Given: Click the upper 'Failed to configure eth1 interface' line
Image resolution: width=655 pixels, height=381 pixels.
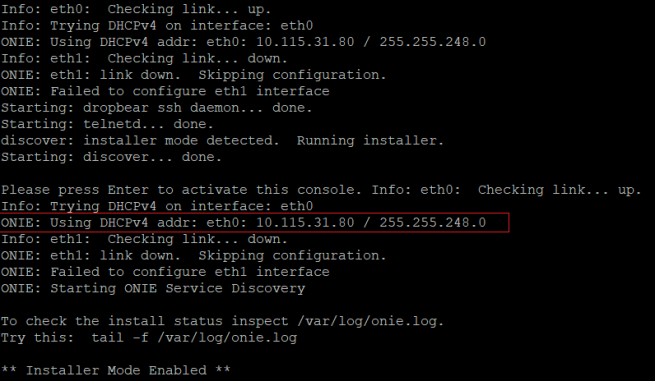Looking at the screenshot, I should click(x=165, y=91).
